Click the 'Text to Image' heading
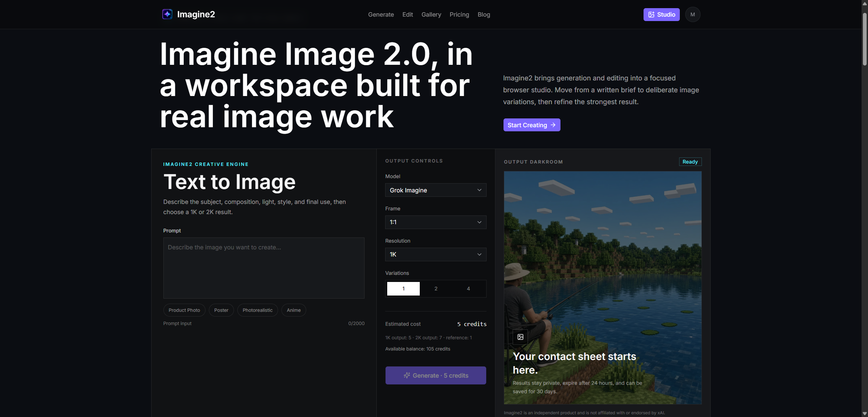 230,182
